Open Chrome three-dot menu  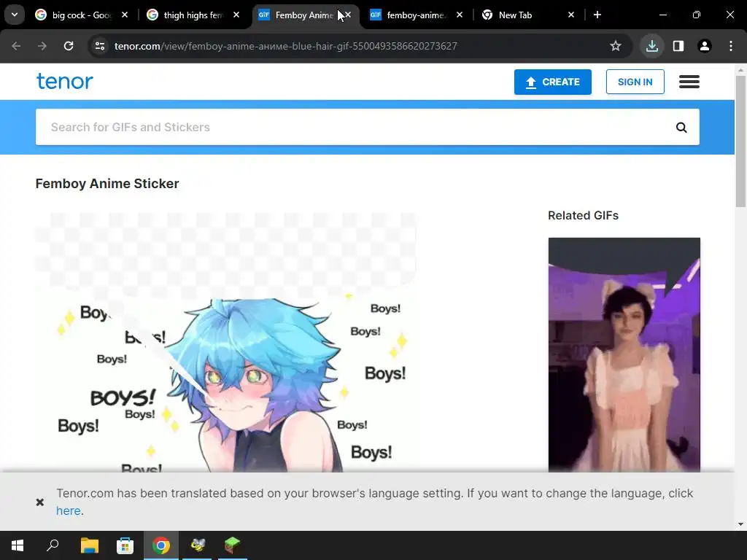[x=731, y=46]
